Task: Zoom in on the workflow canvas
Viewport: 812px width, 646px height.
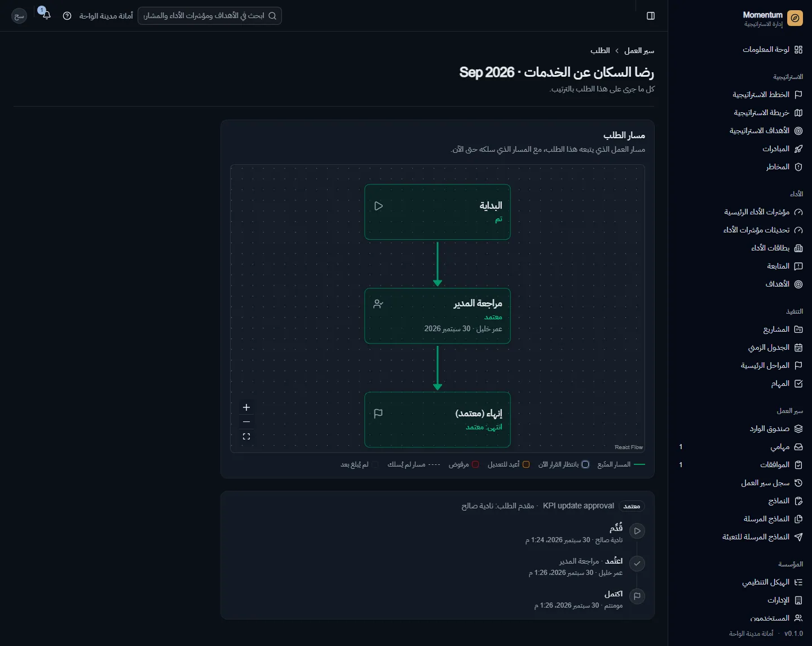Action: pyautogui.click(x=246, y=407)
